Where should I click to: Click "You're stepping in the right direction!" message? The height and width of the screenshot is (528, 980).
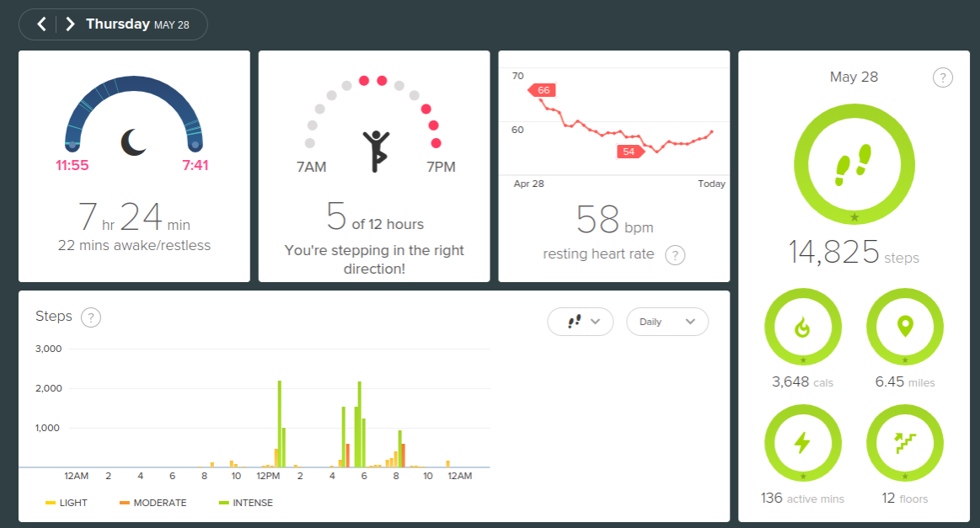tap(374, 259)
